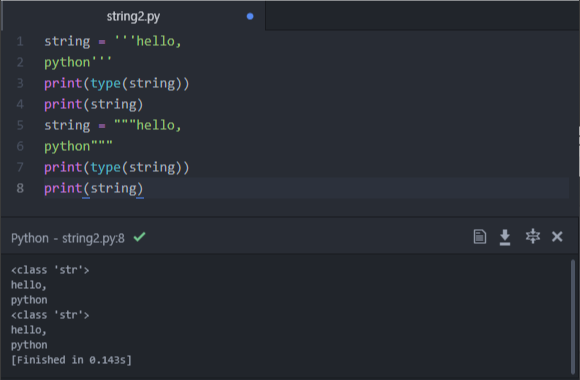This screenshot has height=380, width=580.
Task: Click print(type(string)) on line 3
Action: pos(117,84)
